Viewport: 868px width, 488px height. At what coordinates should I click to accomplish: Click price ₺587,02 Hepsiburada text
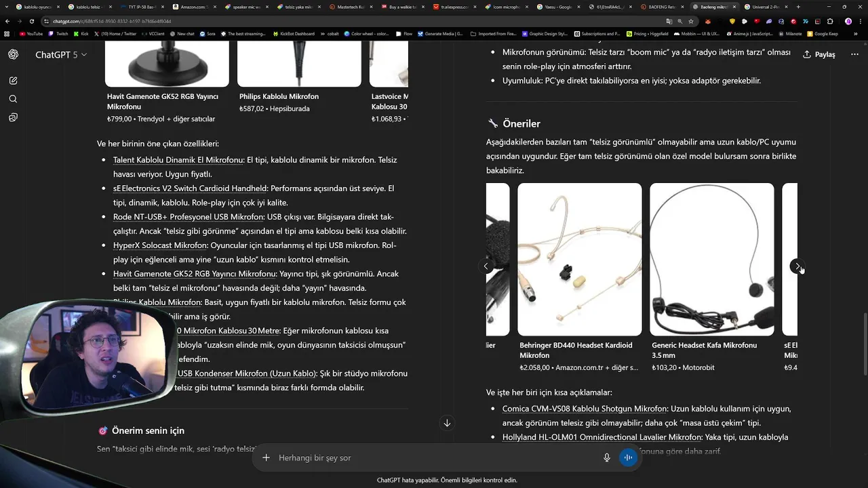[274, 108]
